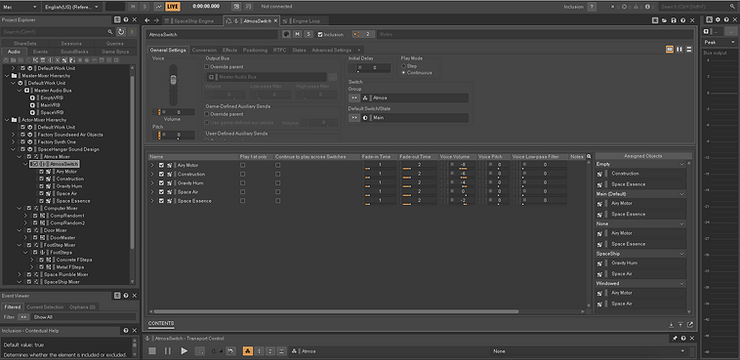
Task: Click the help icon in Project Explorer title bar
Action: pos(126,20)
